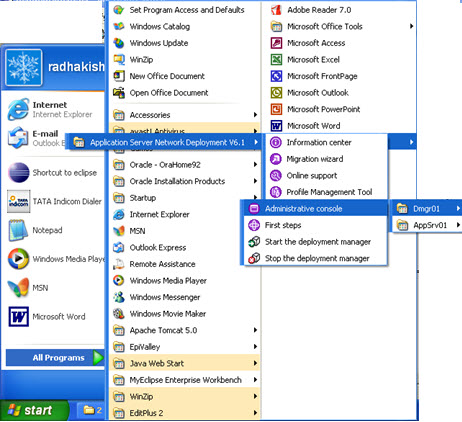
Task: Expand Oracle Installation Products submenu
Action: tap(185, 181)
